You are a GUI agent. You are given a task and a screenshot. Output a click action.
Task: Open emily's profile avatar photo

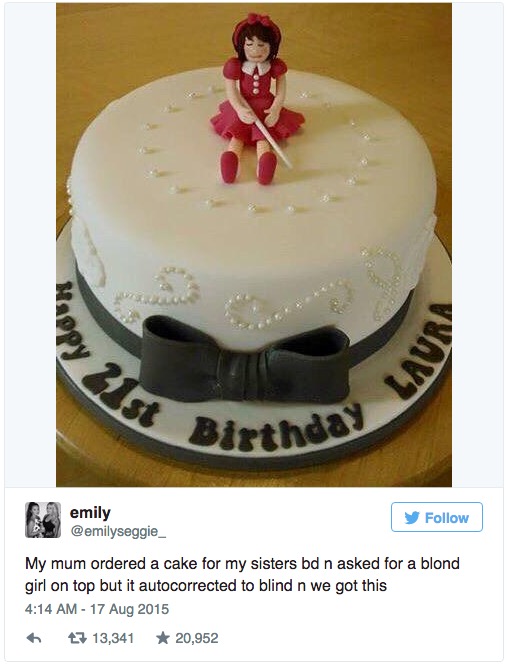coord(43,520)
